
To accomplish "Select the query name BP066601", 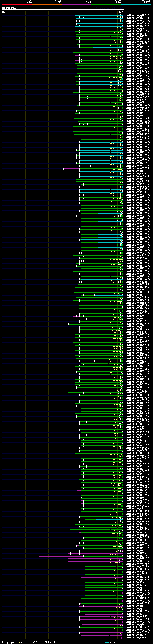I will (9, 8).
